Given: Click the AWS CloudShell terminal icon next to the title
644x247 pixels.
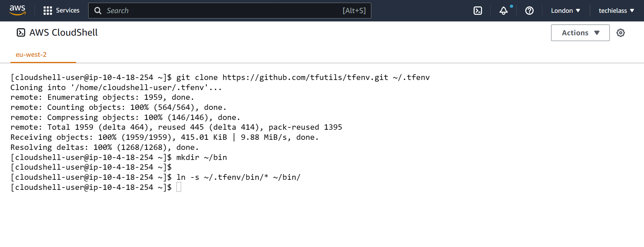Looking at the screenshot, I should pyautogui.click(x=21, y=32).
